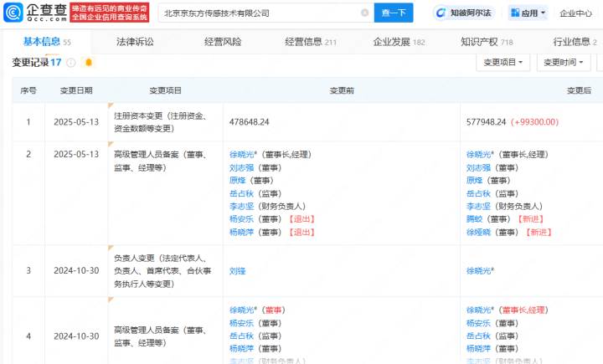603x364 pixels.
Task: Switch to the 基本信息 tab
Action: click(x=47, y=42)
